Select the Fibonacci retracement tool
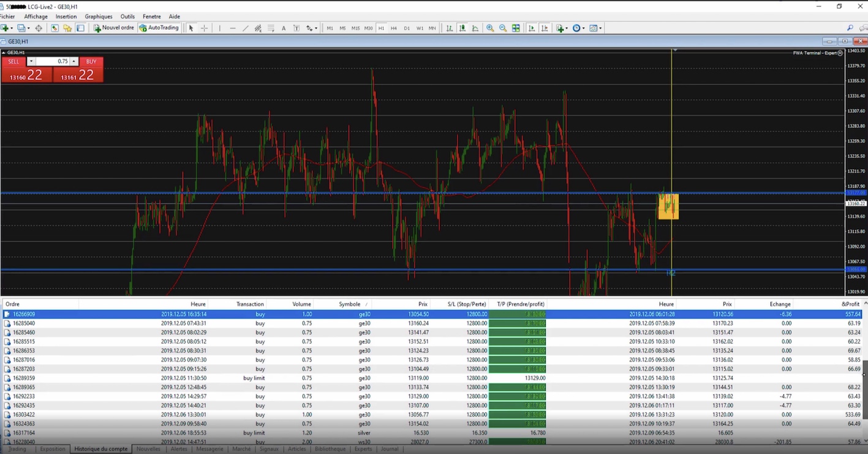The image size is (868, 454). (x=271, y=28)
